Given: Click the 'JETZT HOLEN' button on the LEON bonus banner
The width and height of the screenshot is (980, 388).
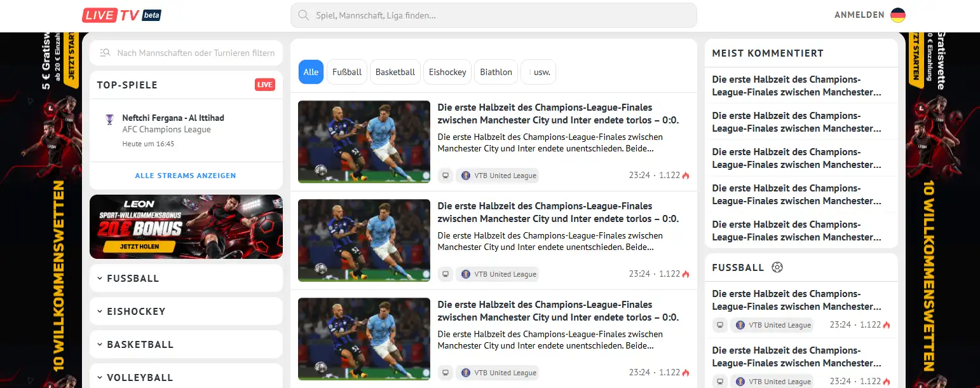Looking at the screenshot, I should (139, 246).
